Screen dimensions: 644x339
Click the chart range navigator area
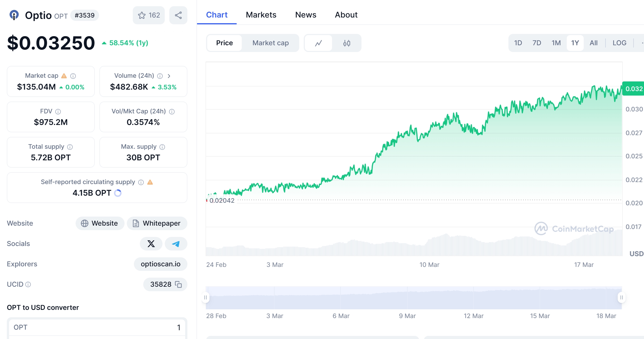tap(414, 298)
